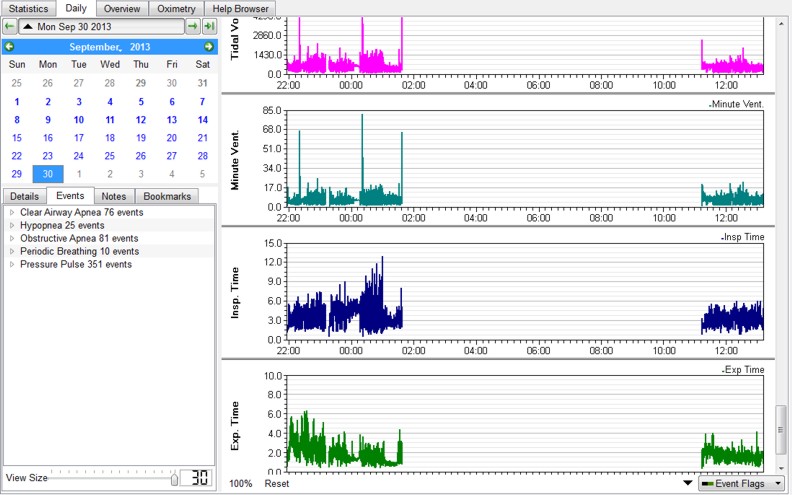Click the black triangle beside Event Flags
This screenshot has height=495, width=792.
[686, 483]
